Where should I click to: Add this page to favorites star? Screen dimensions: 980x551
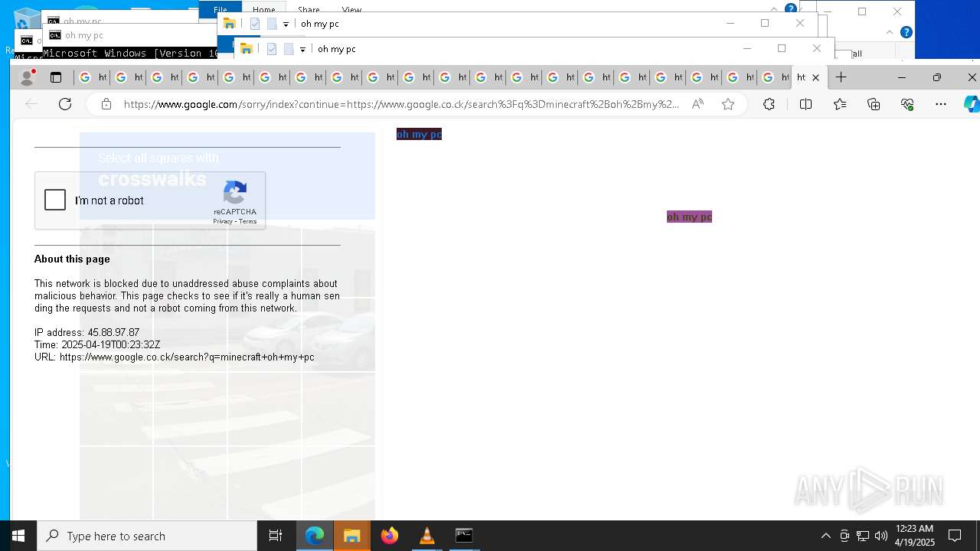[728, 104]
